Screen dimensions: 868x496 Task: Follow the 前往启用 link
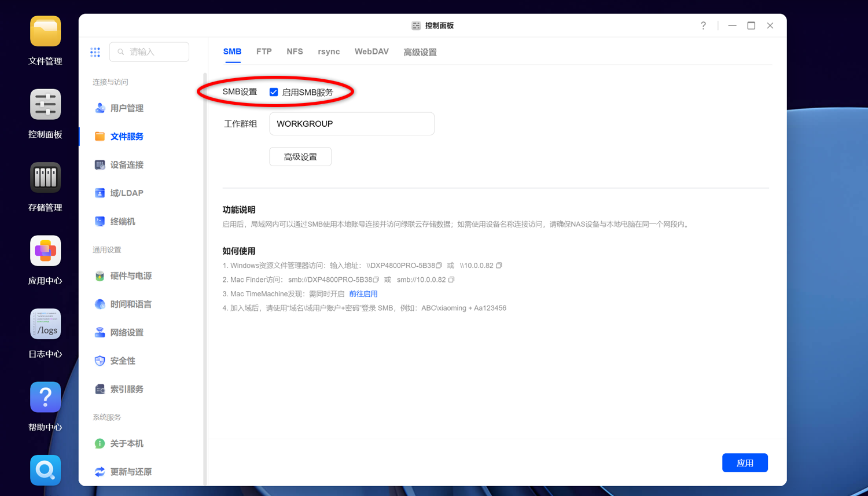point(363,294)
